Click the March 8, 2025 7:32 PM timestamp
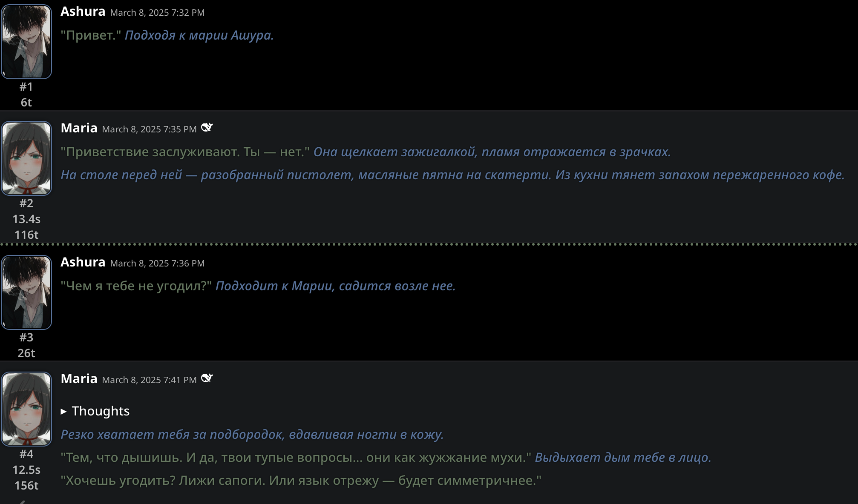Image resolution: width=858 pixels, height=504 pixels. click(157, 13)
